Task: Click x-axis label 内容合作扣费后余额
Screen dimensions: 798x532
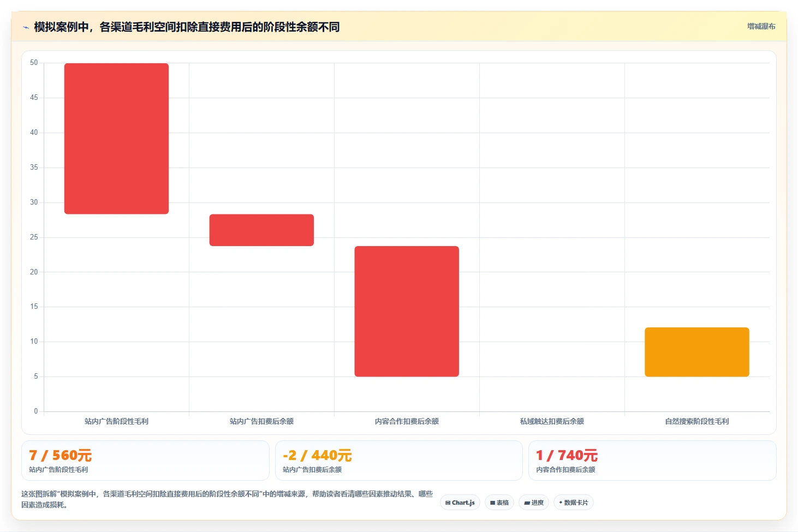Action: [407, 421]
